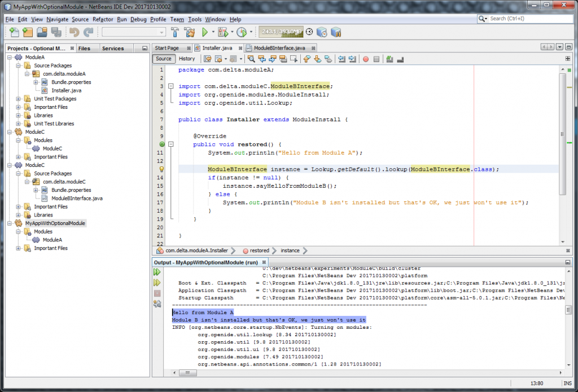Screen dimensions: 578x392
Task: Select the Source view button
Action: pos(164,59)
